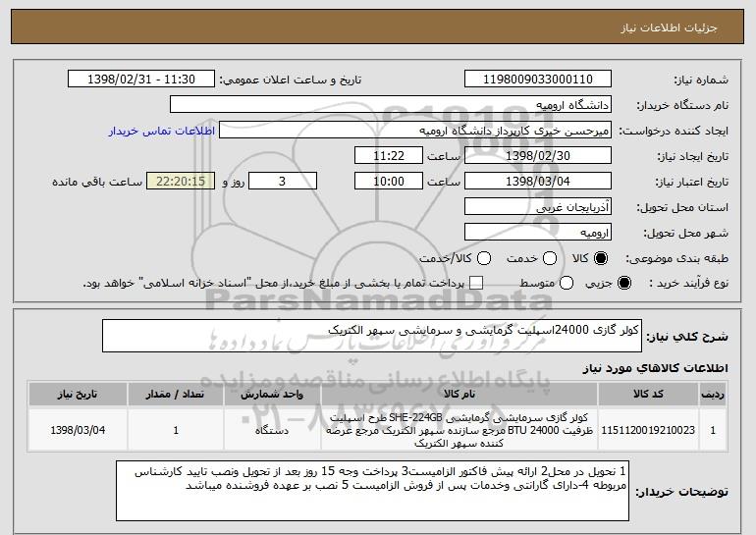This screenshot has height=535, width=756.
Task: Click the شرح کلی نیاز description box
Action: (x=372, y=336)
